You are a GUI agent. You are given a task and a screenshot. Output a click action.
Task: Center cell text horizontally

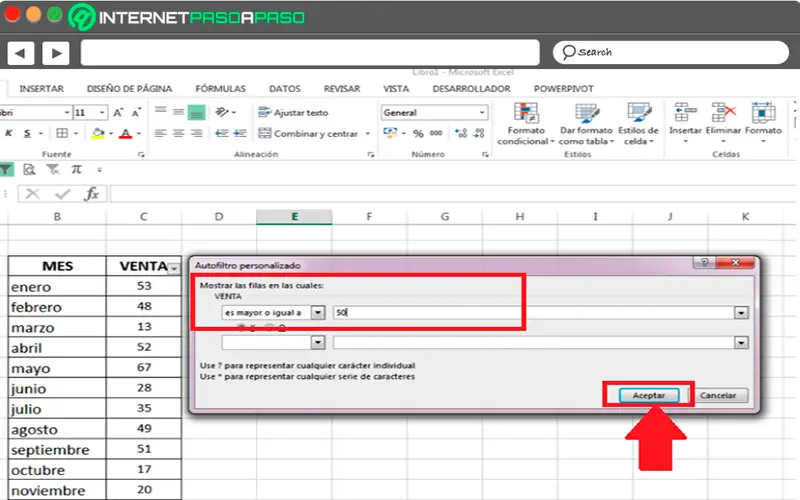coord(179,133)
